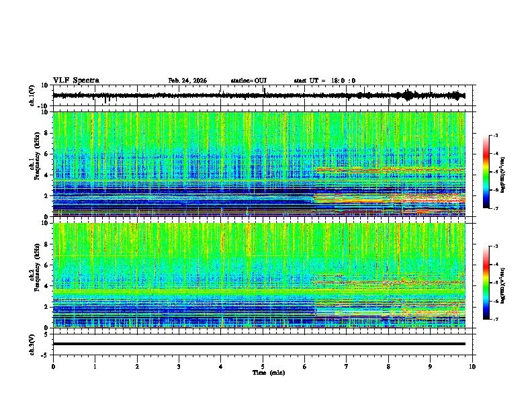Click the time axis tick label "3"
This screenshot has height=411, width=532.
pyautogui.click(x=179, y=367)
